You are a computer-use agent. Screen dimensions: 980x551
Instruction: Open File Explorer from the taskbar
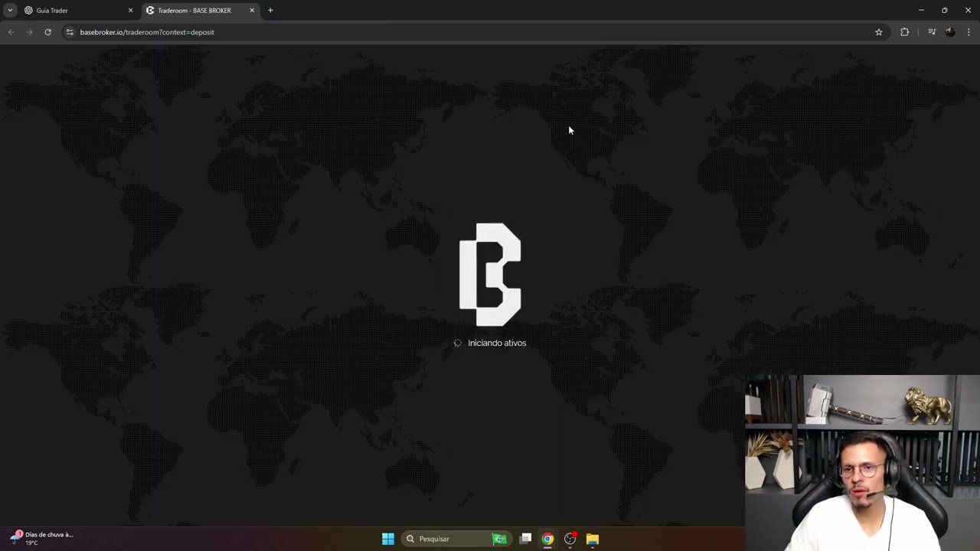tap(593, 539)
